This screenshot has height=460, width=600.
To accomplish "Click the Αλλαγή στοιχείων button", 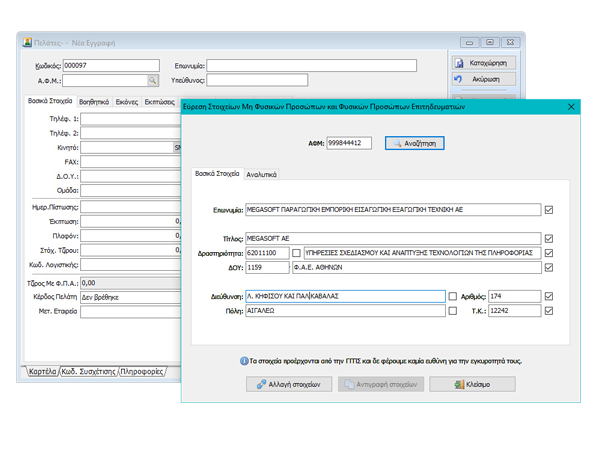I will coord(289,384).
